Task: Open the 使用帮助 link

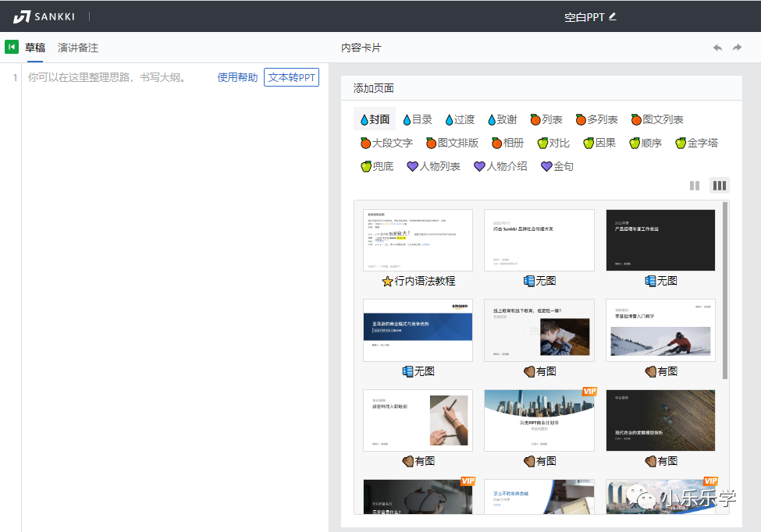Action: click(237, 77)
